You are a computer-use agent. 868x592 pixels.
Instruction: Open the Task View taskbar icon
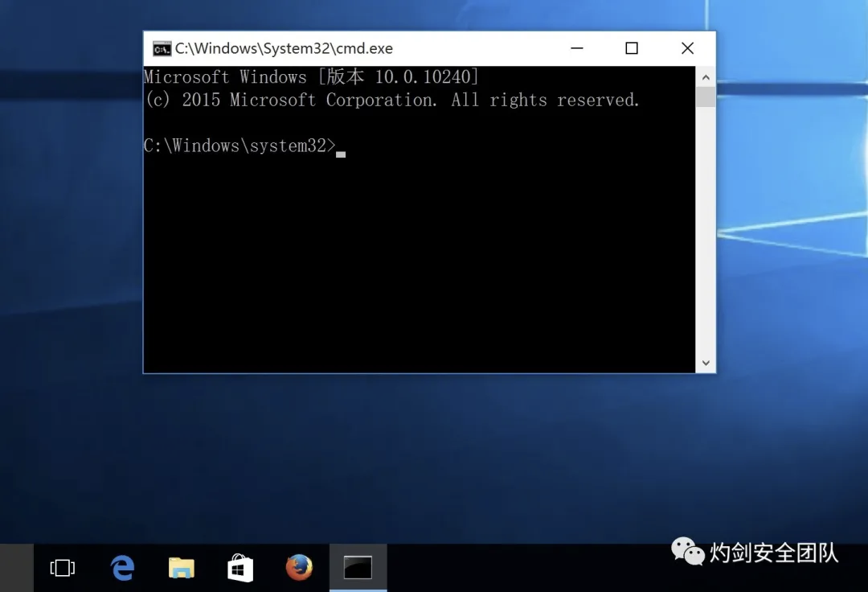click(62, 568)
